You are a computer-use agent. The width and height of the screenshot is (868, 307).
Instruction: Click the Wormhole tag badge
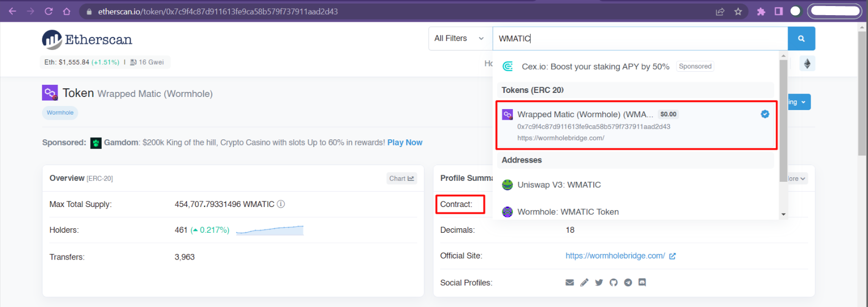point(60,113)
